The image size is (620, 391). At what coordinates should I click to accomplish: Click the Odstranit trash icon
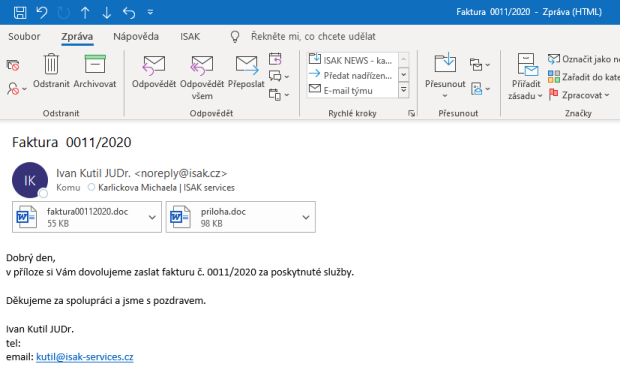click(51, 64)
